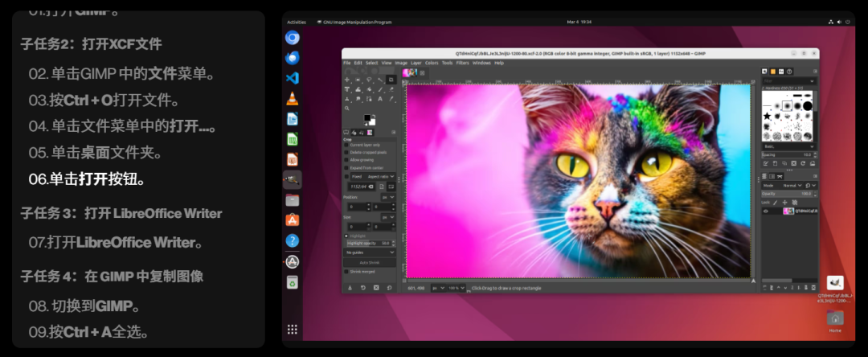
Task: Open the layer Mode Normal dropdown
Action: (x=783, y=186)
